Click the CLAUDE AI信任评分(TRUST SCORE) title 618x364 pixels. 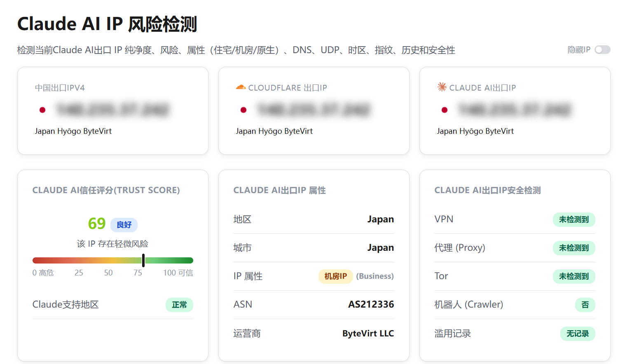[106, 190]
